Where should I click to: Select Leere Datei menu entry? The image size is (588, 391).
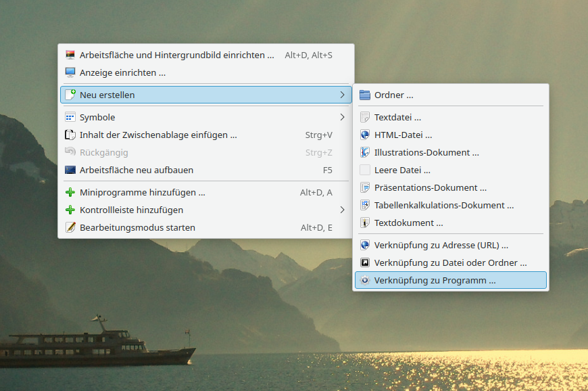pyautogui.click(x=402, y=170)
